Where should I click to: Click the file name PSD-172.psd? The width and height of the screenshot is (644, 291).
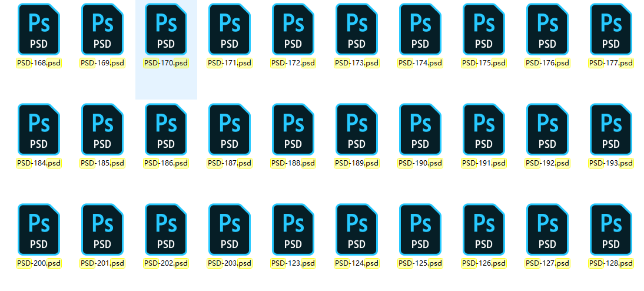293,63
